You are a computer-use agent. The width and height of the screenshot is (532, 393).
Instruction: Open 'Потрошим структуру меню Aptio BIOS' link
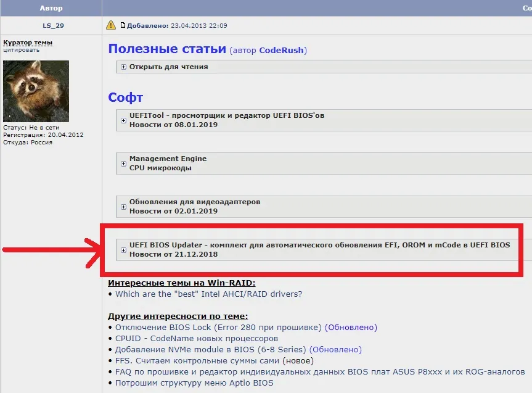(x=194, y=383)
